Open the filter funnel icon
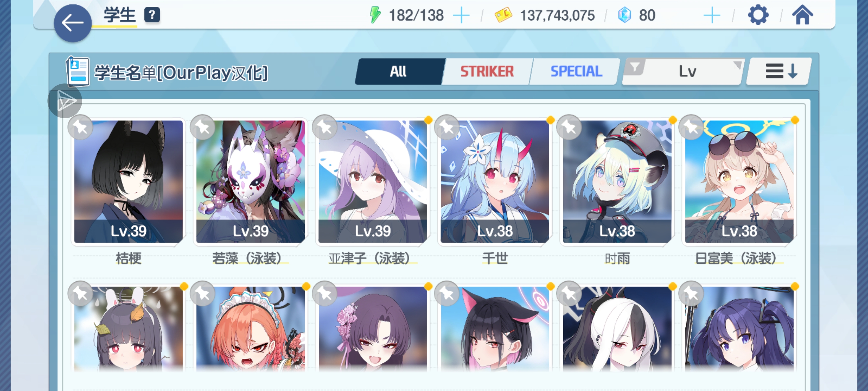 (635, 67)
